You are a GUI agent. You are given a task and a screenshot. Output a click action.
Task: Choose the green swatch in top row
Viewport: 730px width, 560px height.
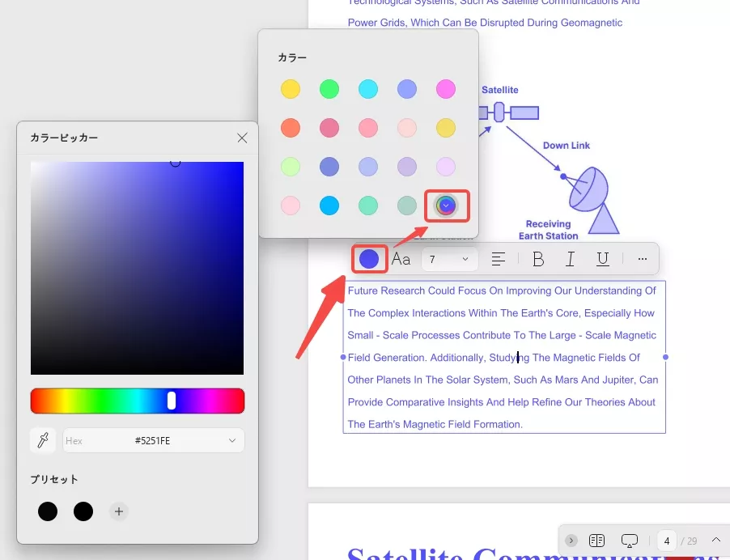point(329,89)
